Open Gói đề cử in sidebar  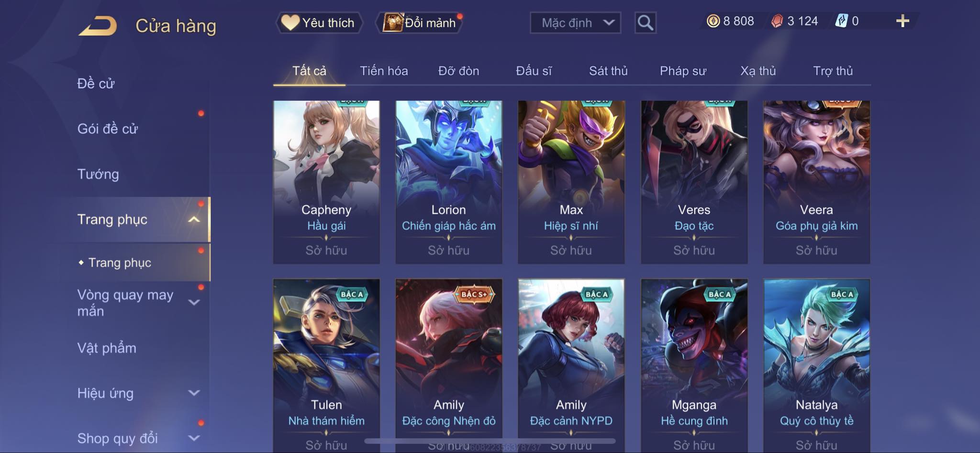click(x=108, y=129)
